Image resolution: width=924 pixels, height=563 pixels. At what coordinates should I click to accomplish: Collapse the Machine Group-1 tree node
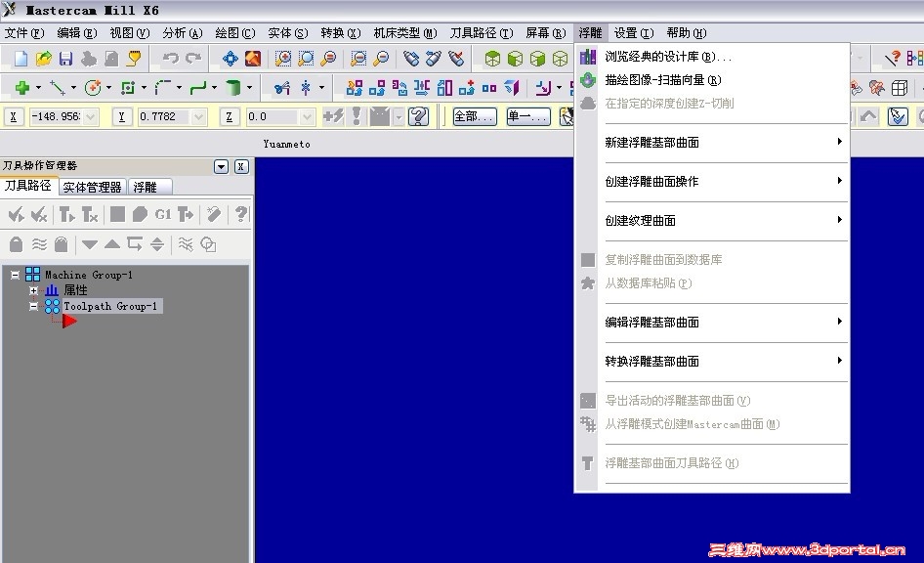click(16, 275)
